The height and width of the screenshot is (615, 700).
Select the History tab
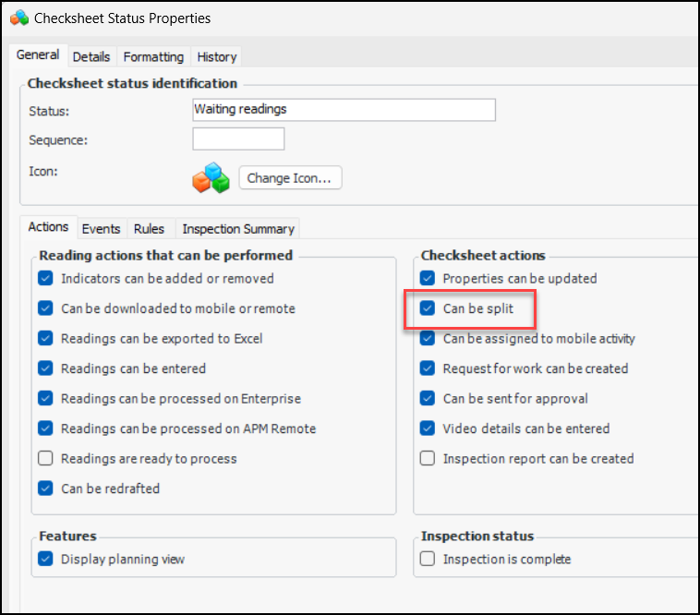(217, 56)
